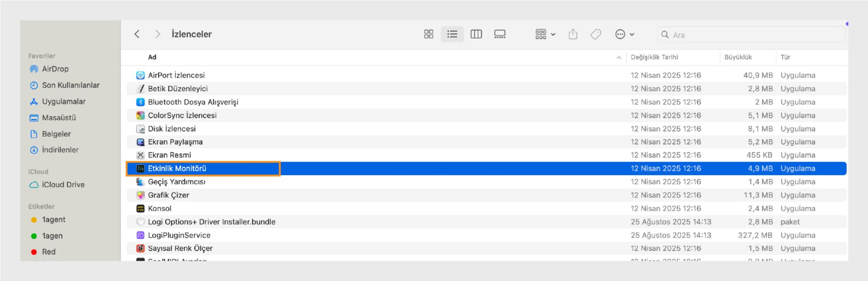Switch to gallery view

click(500, 34)
